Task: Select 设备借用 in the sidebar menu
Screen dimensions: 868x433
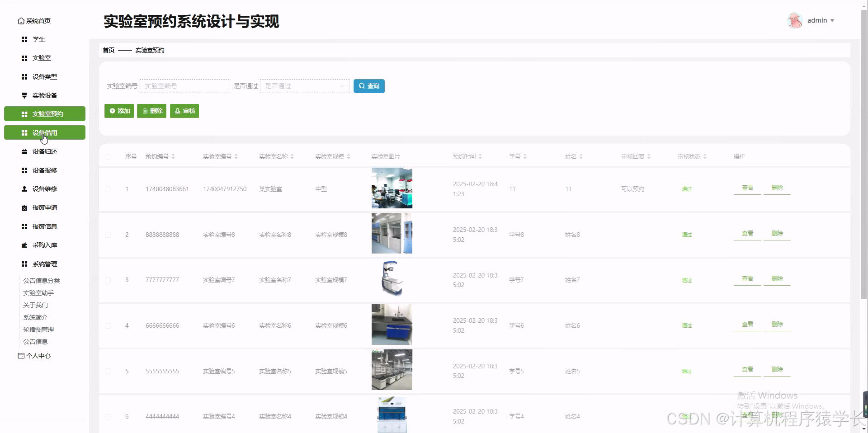Action: [x=44, y=132]
